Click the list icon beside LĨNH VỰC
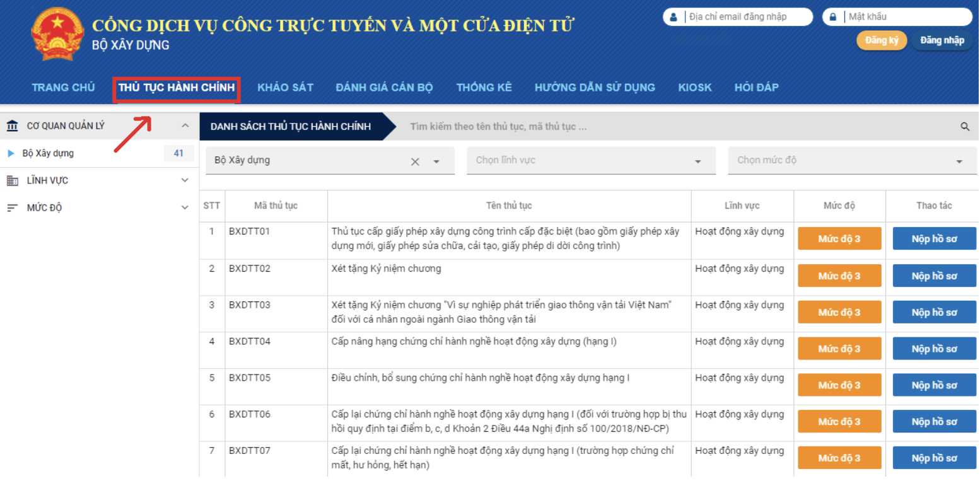980x488 pixels. coord(13,180)
